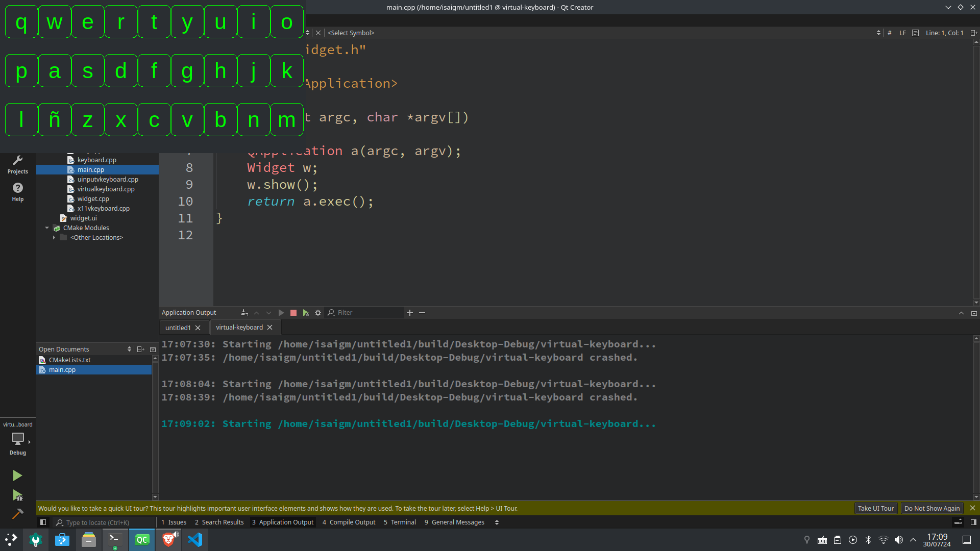The height and width of the screenshot is (551, 980).
Task: Re-run this run configuration in Application Output
Action: pyautogui.click(x=281, y=313)
